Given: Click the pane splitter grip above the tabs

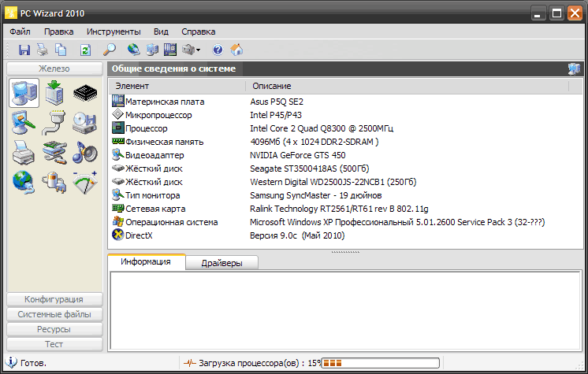Looking at the screenshot, I should click(x=345, y=252).
